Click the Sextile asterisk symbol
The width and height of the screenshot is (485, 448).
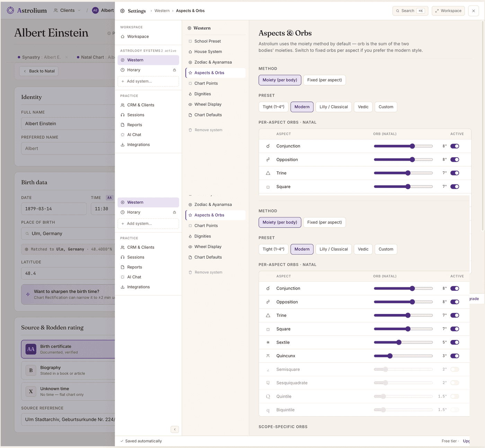[268, 342]
